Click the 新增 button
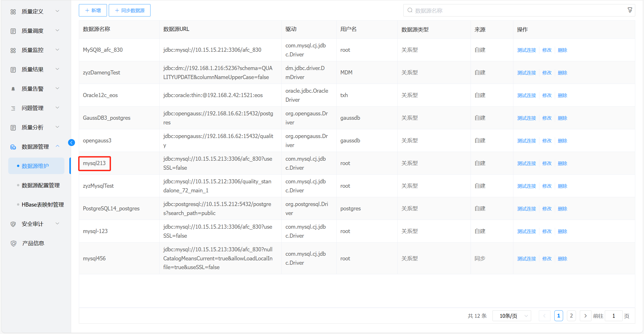The width and height of the screenshot is (644, 334). pyautogui.click(x=93, y=10)
